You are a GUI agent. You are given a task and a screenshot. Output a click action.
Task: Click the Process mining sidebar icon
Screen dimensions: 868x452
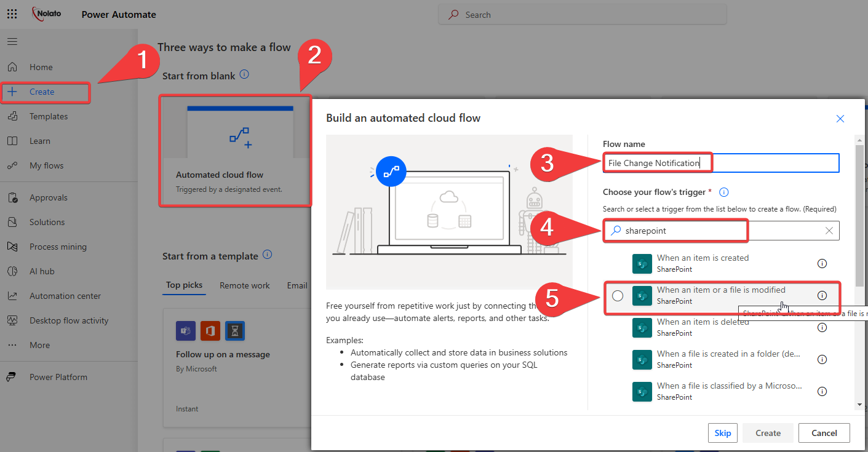(12, 247)
